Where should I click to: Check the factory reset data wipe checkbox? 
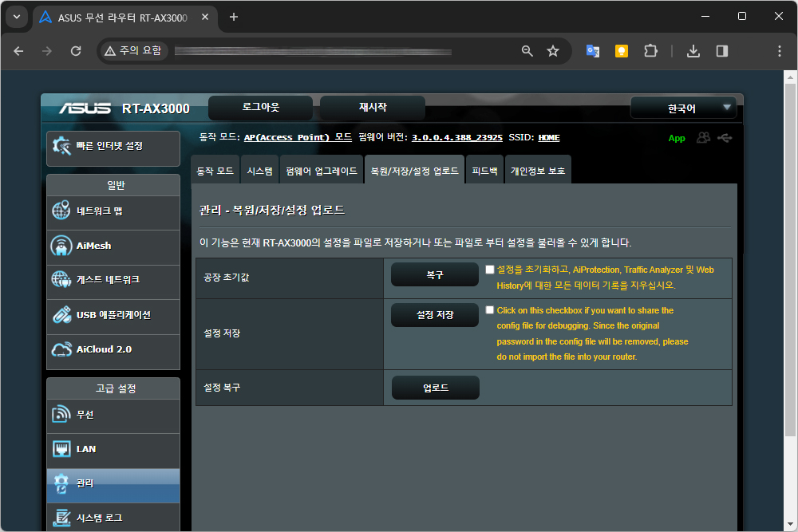[490, 270]
